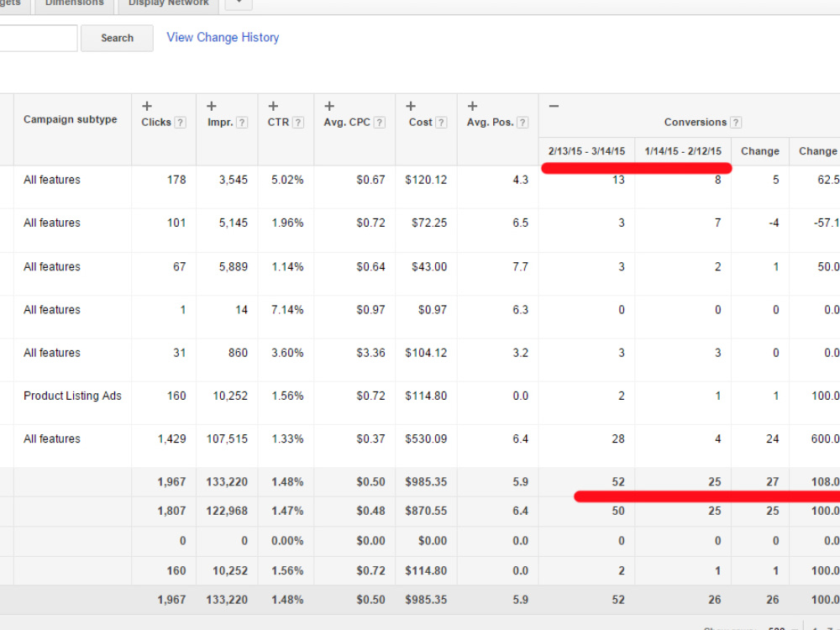Open CTR column help question mark

coord(298,123)
